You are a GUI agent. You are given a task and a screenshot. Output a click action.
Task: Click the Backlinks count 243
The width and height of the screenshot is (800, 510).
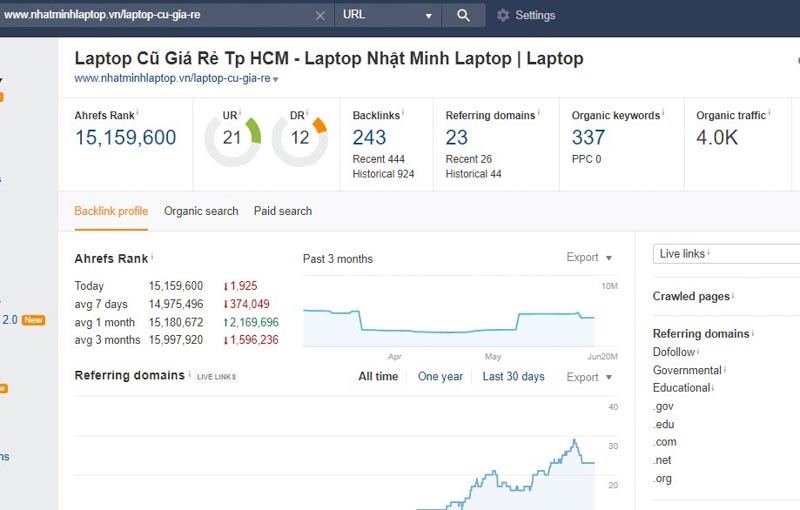point(369,137)
